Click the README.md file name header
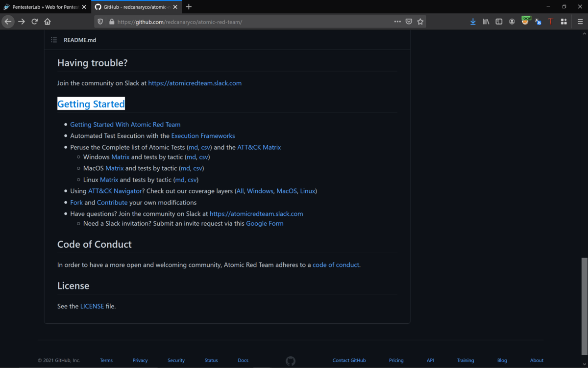Viewport: 588px width, 368px height. (80, 40)
